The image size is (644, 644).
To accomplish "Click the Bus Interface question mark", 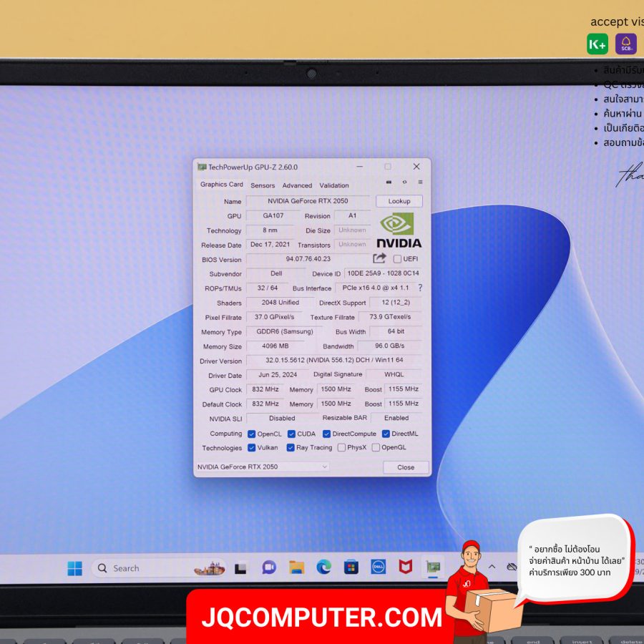I will 420,288.
